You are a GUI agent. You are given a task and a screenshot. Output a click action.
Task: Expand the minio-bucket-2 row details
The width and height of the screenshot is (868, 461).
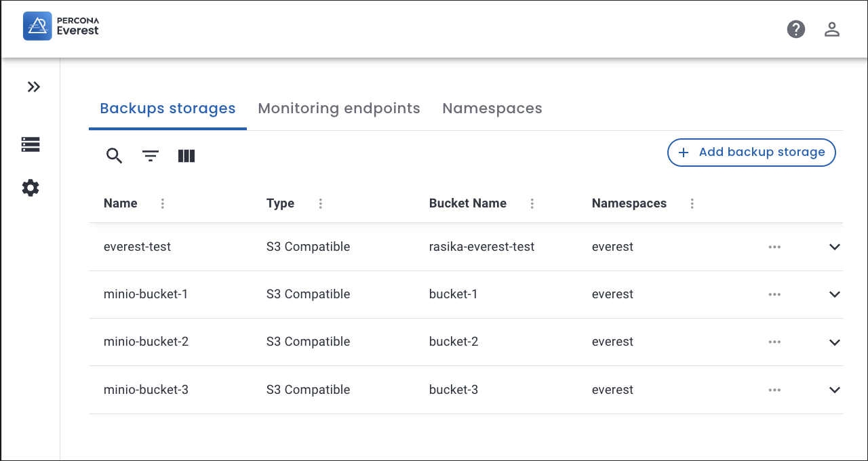[x=835, y=342]
